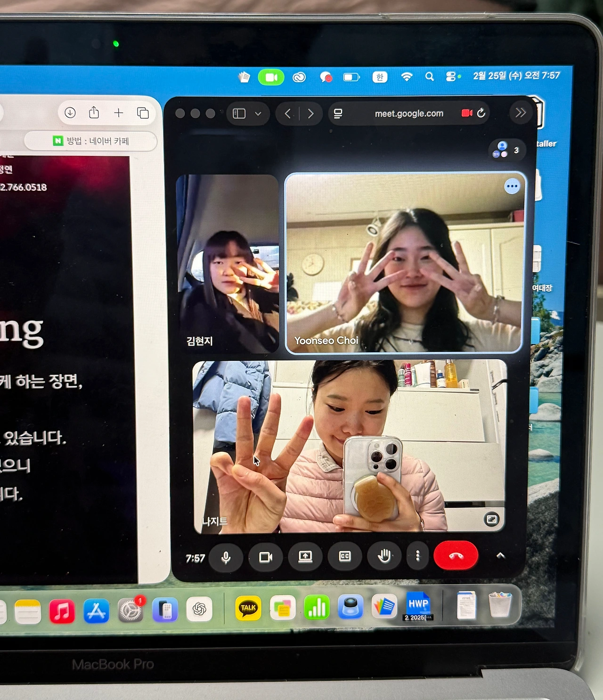Click the phone number text ending 766.0518
The image size is (603, 700).
pos(24,187)
